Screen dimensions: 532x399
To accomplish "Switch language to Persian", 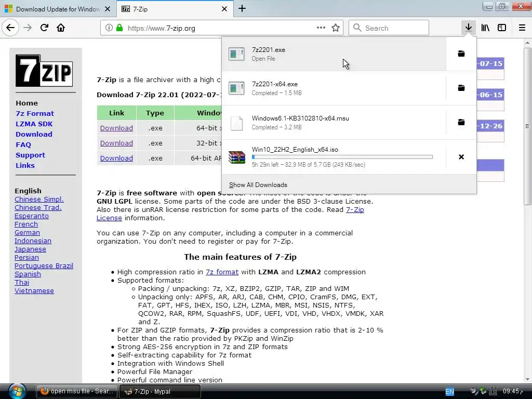I will pyautogui.click(x=26, y=257).
